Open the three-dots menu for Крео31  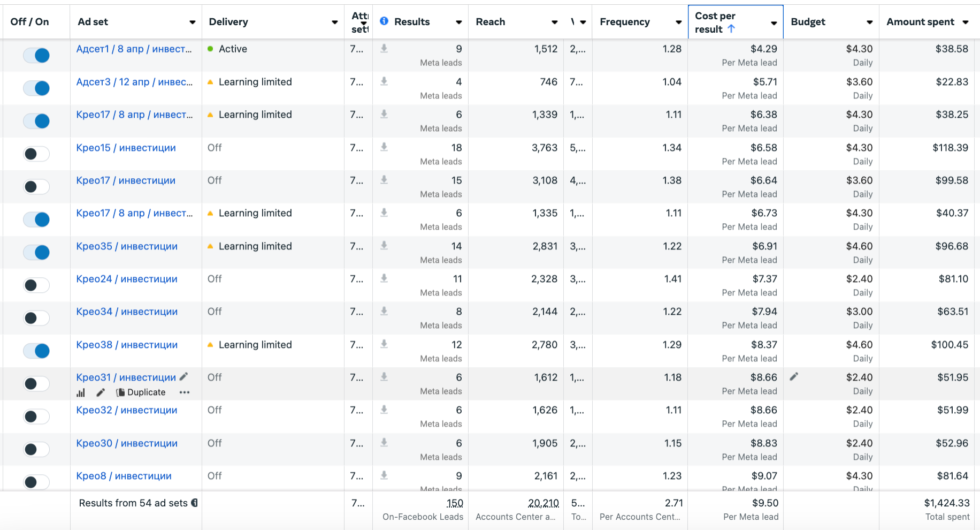(185, 392)
